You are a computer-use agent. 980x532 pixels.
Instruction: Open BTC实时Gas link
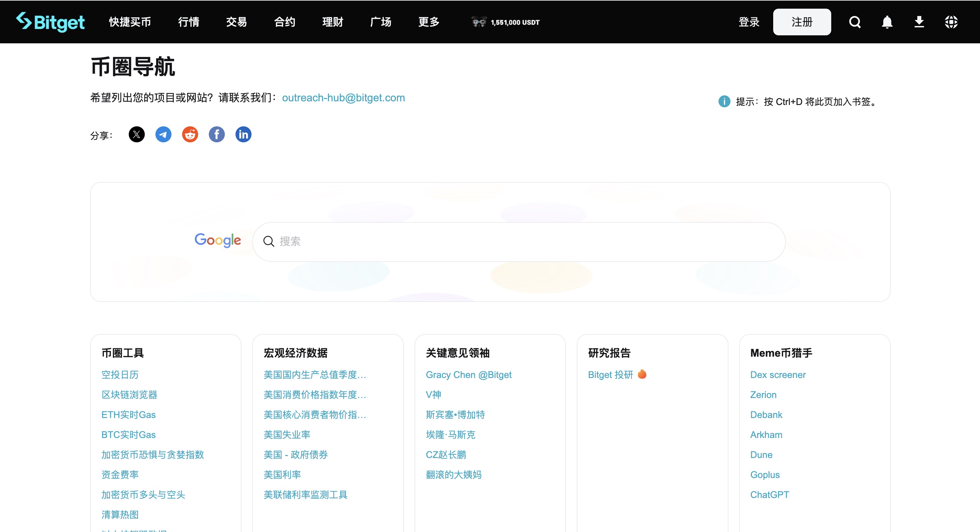pos(128,435)
